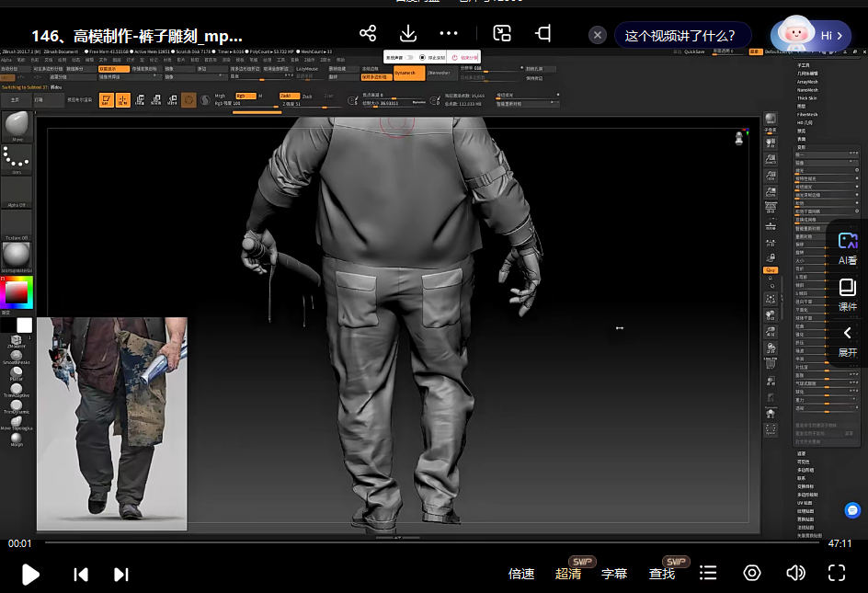Dismiss the video question suggestion bubble

(x=598, y=35)
